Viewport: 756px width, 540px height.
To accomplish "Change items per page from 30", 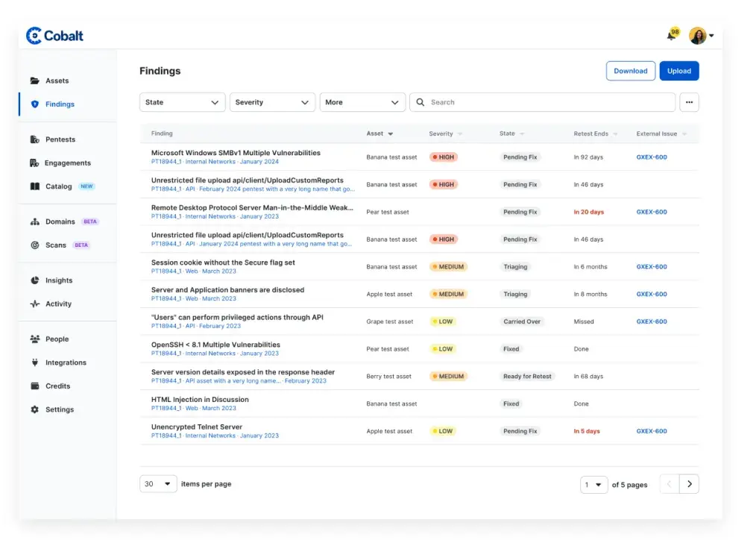I will point(157,483).
